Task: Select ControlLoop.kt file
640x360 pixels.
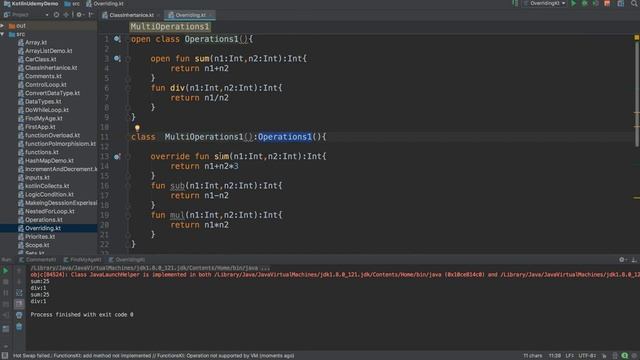Action: click(46, 84)
